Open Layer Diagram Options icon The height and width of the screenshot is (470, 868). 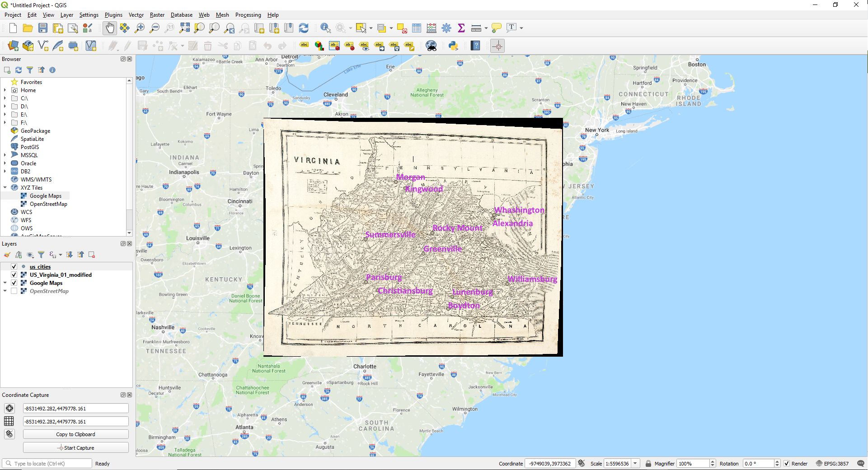[319, 46]
